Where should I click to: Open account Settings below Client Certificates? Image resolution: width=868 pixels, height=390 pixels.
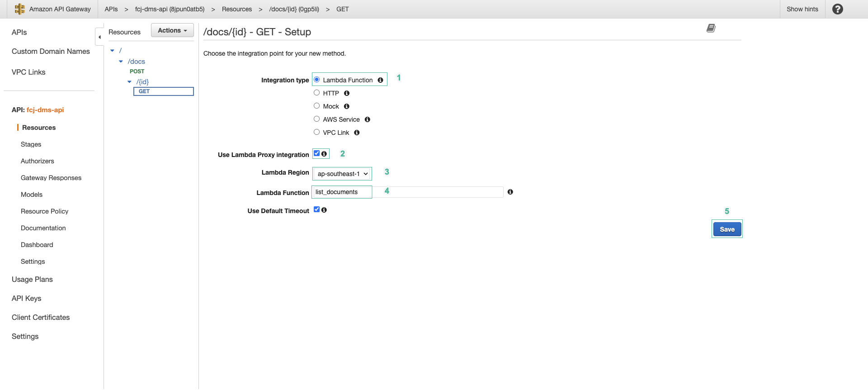pyautogui.click(x=25, y=336)
